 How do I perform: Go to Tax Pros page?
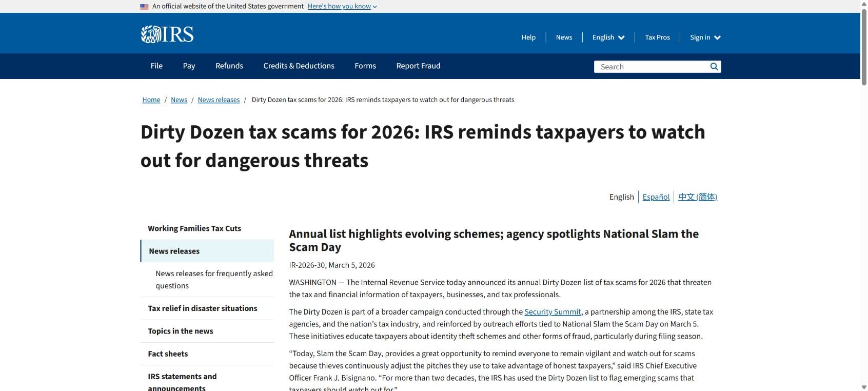tap(657, 37)
